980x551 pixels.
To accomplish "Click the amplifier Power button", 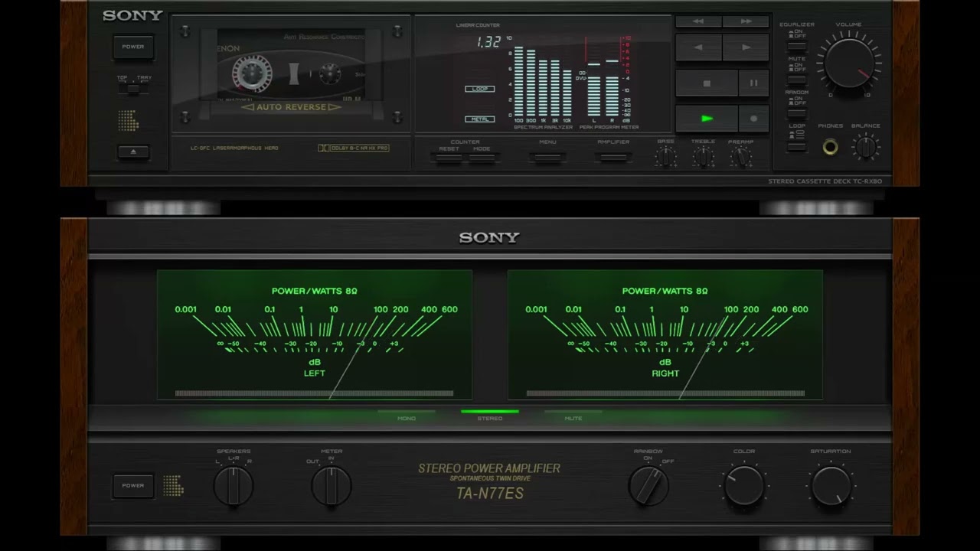I will (x=132, y=485).
